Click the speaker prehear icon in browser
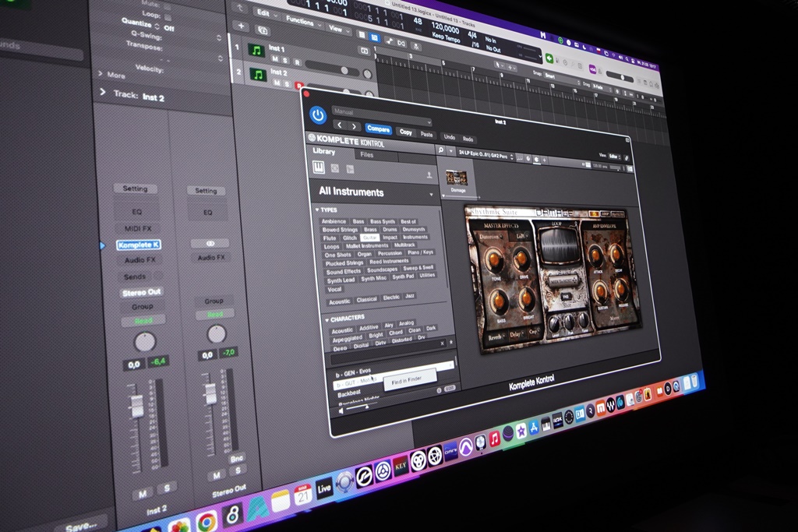 pos(341,411)
